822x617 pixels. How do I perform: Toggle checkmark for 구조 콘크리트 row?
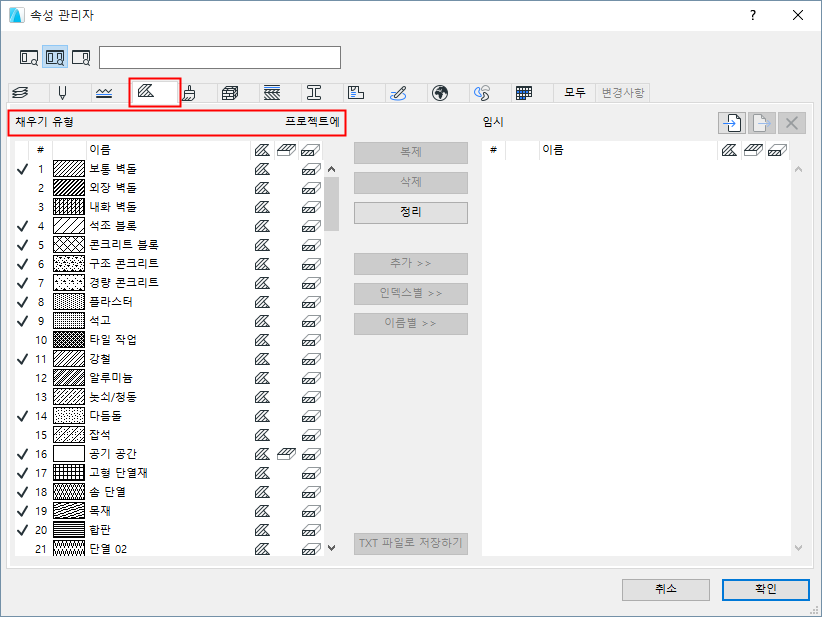[x=23, y=264]
